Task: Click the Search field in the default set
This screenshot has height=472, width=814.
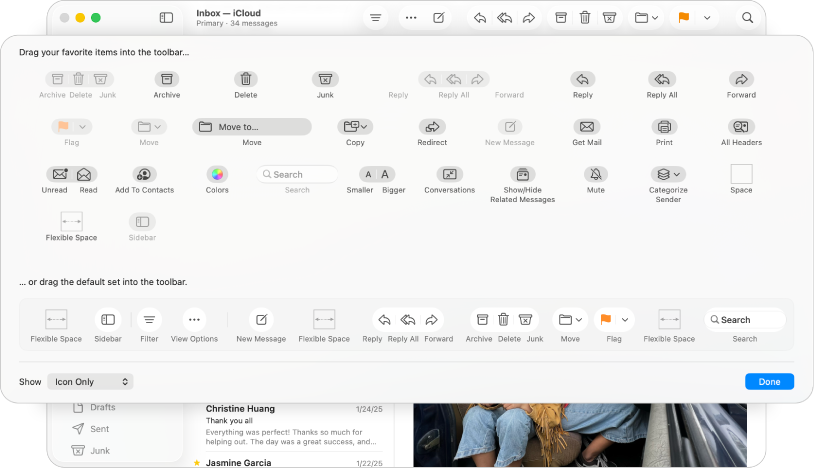Action: pos(744,320)
